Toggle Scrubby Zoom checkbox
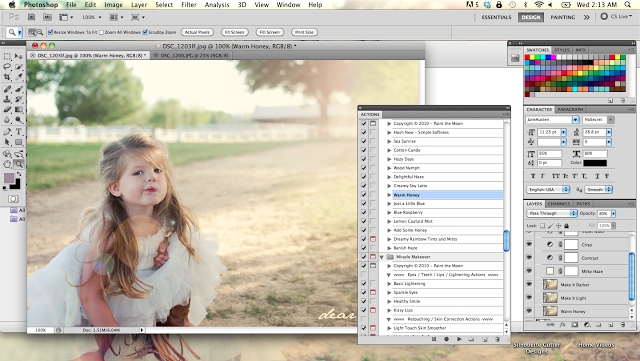 (x=145, y=32)
